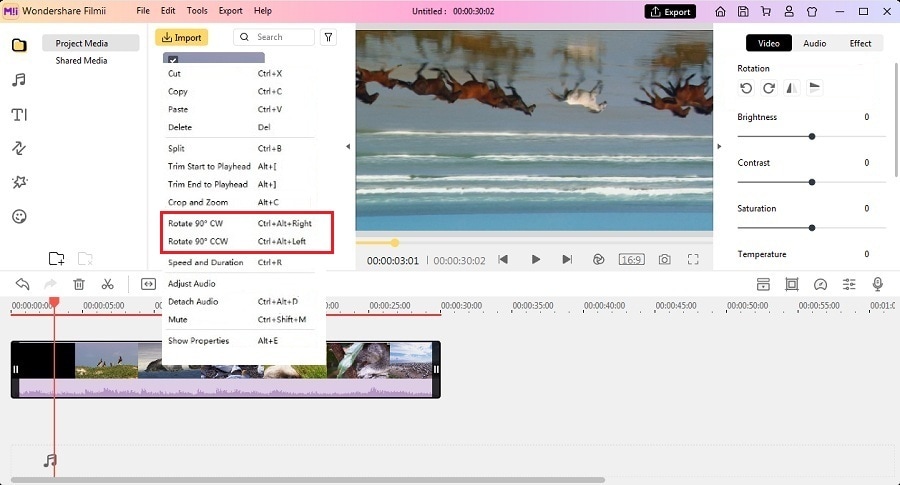
Task: Select the Video properties tab
Action: (769, 43)
